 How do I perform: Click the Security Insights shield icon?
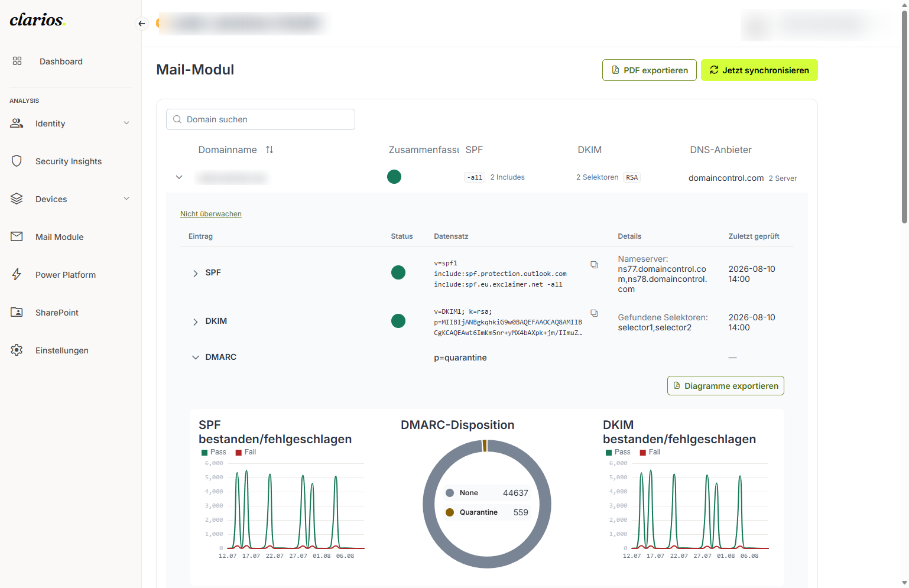click(x=17, y=161)
